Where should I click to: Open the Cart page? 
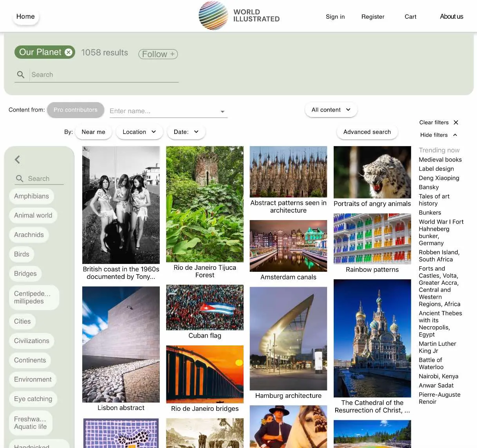pyautogui.click(x=410, y=17)
